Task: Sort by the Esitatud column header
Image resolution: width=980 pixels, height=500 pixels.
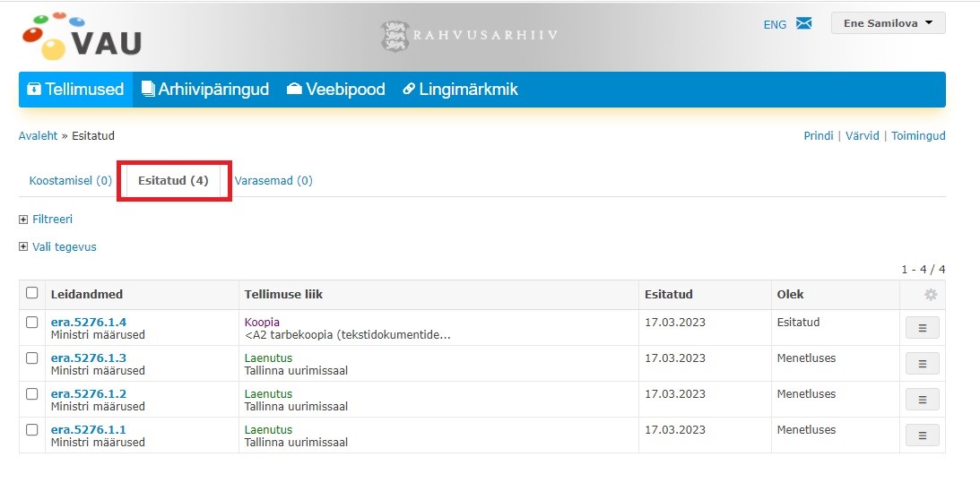Action: (668, 294)
